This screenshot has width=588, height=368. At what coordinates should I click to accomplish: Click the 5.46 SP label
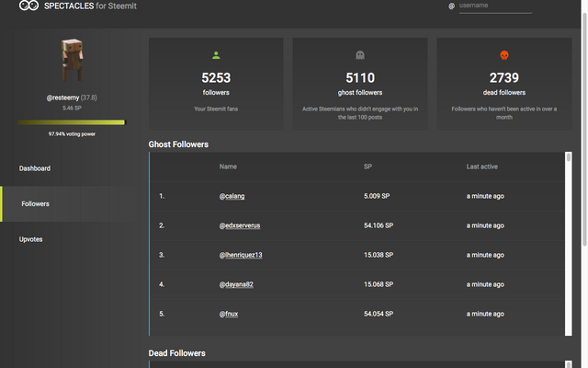pos(72,109)
